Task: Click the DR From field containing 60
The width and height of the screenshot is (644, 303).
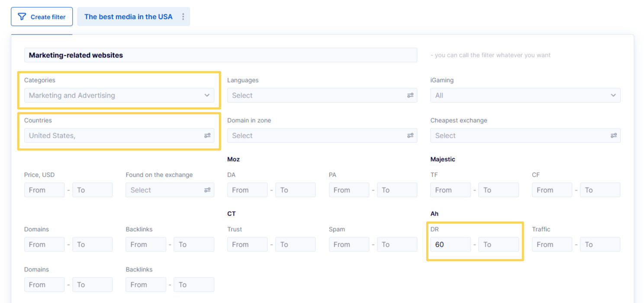Action: (450, 245)
